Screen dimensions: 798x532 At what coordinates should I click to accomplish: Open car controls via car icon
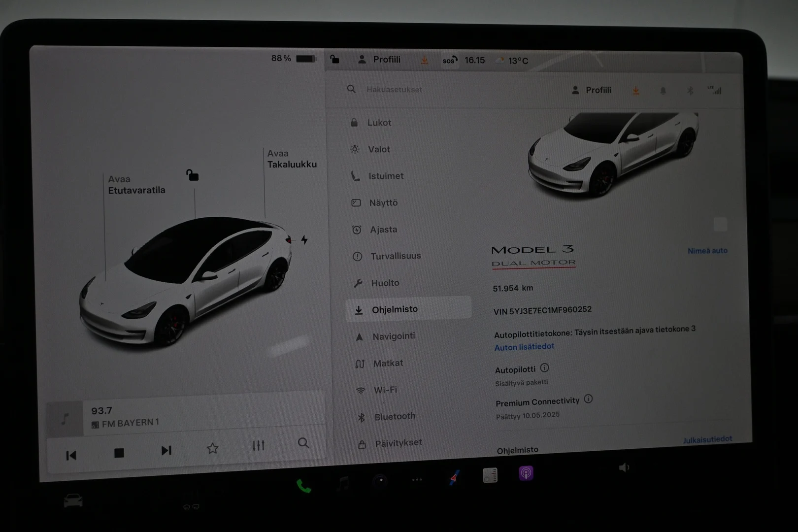point(73,501)
